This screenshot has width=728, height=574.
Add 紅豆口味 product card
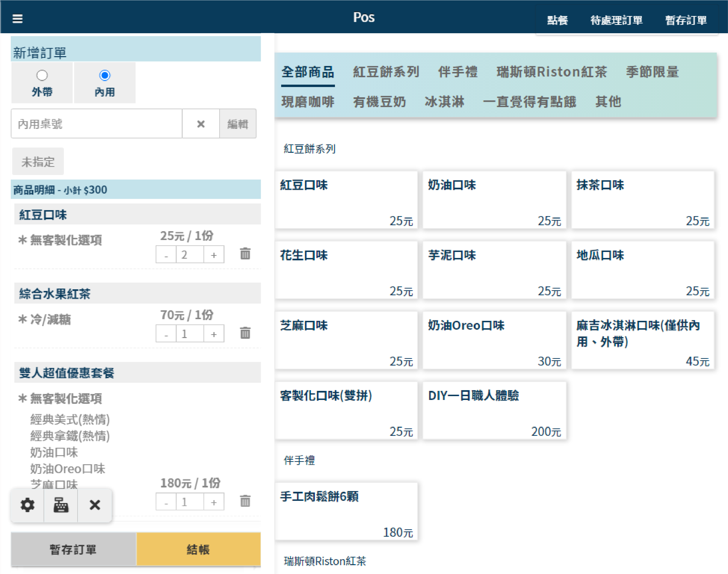click(x=346, y=200)
